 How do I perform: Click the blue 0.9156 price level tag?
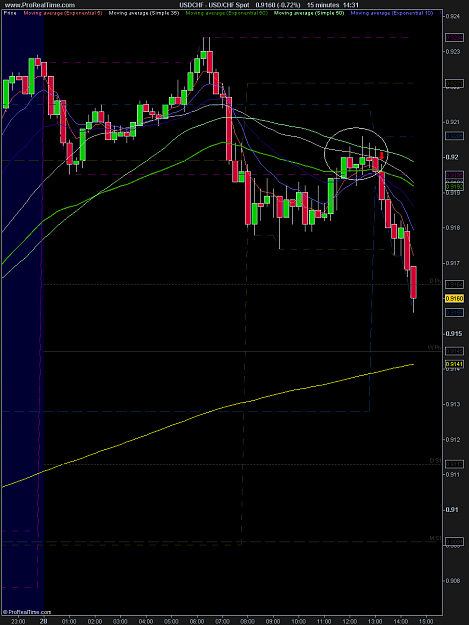[454, 313]
